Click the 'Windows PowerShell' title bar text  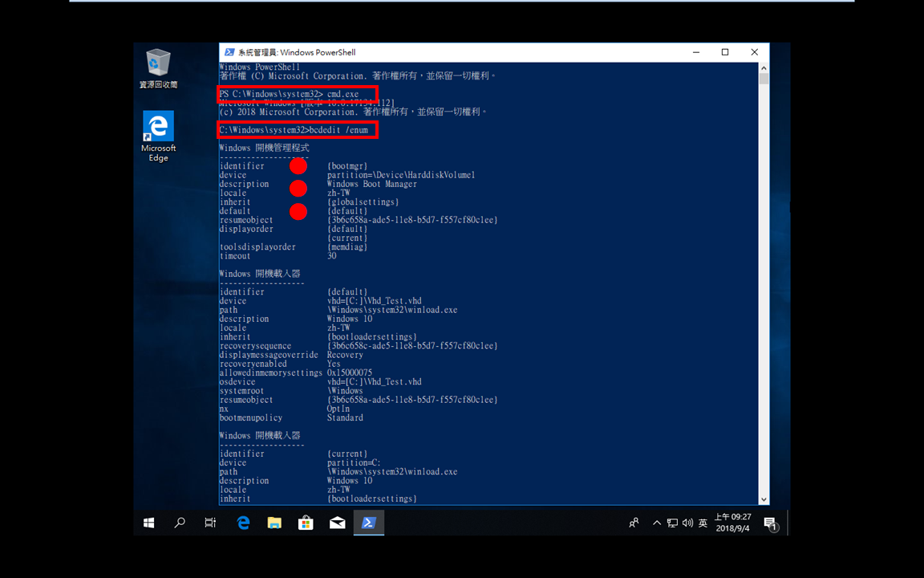[317, 52]
